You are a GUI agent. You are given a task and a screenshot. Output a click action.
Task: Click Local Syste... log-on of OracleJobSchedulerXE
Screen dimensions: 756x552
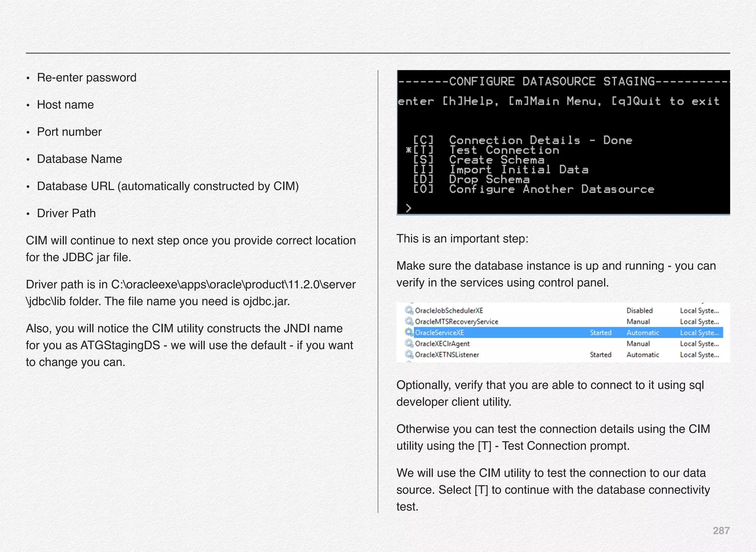(700, 311)
